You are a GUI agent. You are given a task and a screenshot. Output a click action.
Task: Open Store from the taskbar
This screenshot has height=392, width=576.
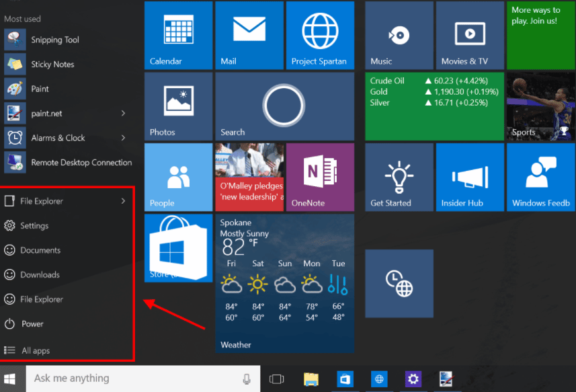pyautogui.click(x=345, y=379)
